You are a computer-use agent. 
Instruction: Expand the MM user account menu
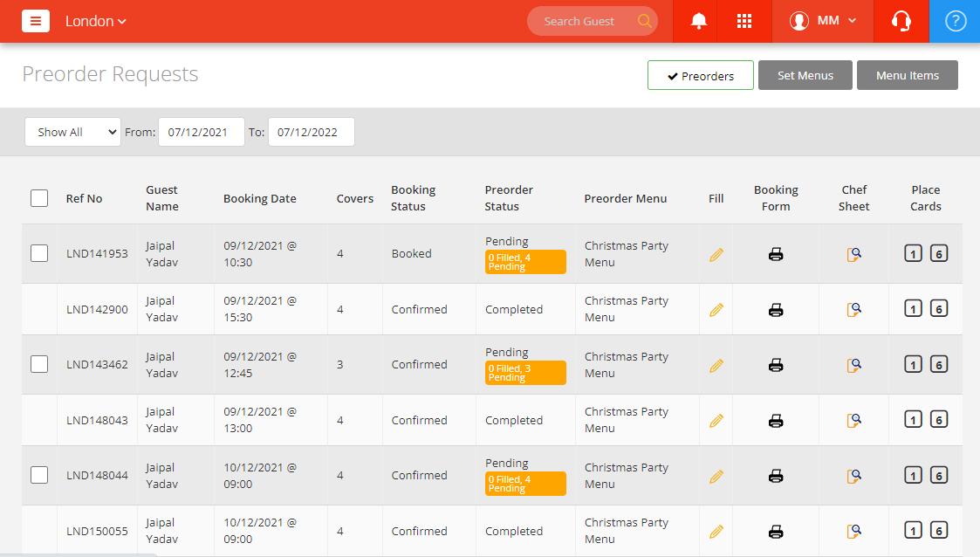(x=823, y=21)
